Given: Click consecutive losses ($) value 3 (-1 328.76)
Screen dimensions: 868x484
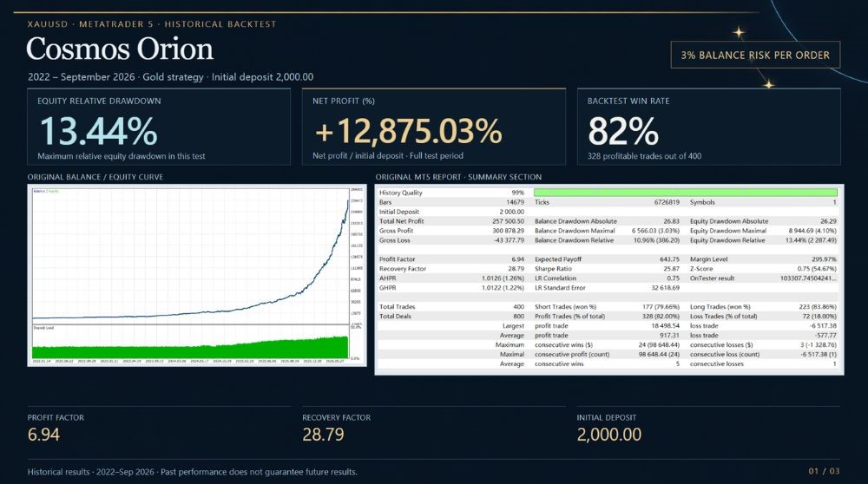Looking at the screenshot, I should pos(819,344).
